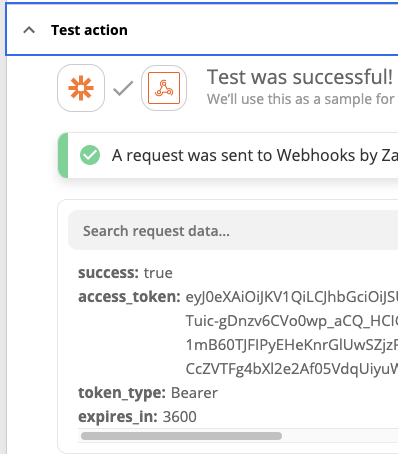This screenshot has width=398, height=454.
Task: Click the token line starting with Tuic-gDnzv6
Action: pyautogui.click(x=292, y=321)
